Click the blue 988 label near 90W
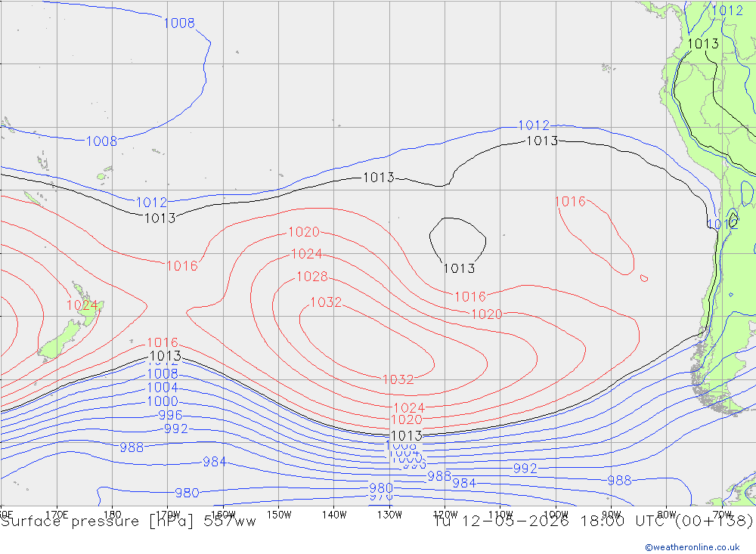The height and width of the screenshot is (554, 756). [x=619, y=480]
